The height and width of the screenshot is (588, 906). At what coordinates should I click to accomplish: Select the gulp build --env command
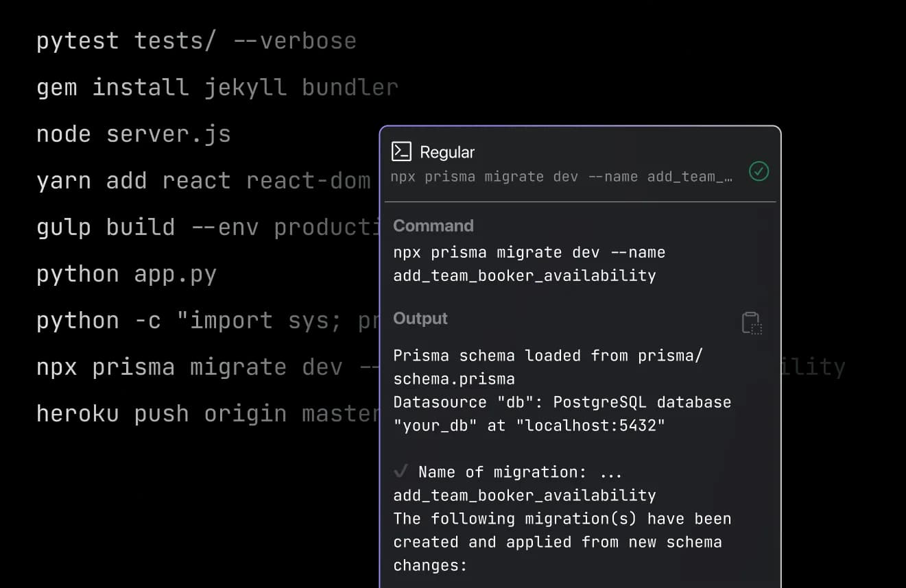tap(206, 228)
